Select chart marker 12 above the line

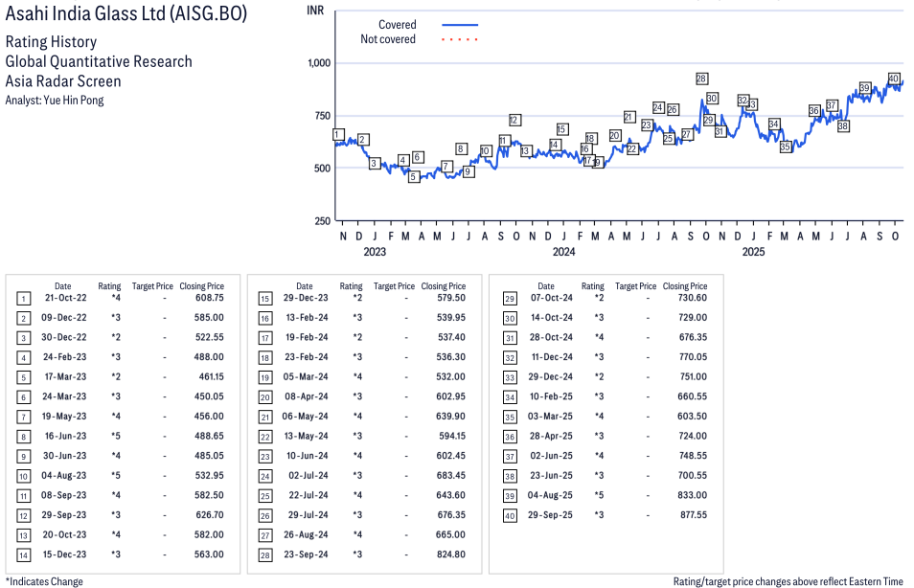(514, 120)
